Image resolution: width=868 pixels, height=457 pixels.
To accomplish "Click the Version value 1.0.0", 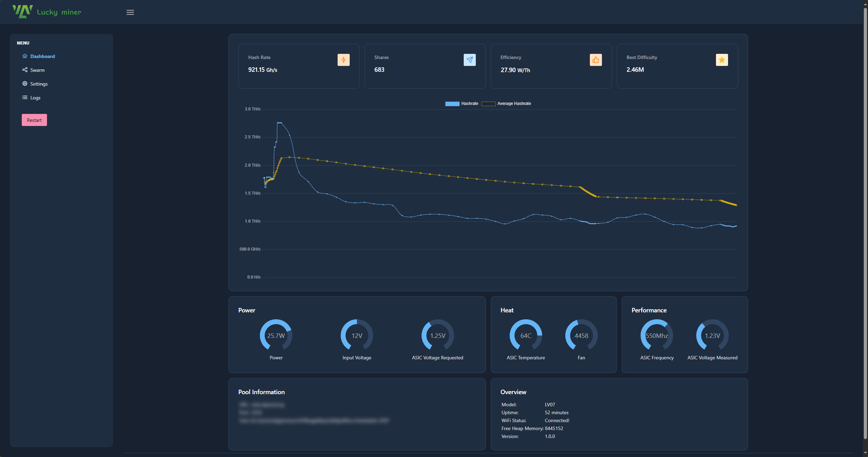I will [550, 436].
